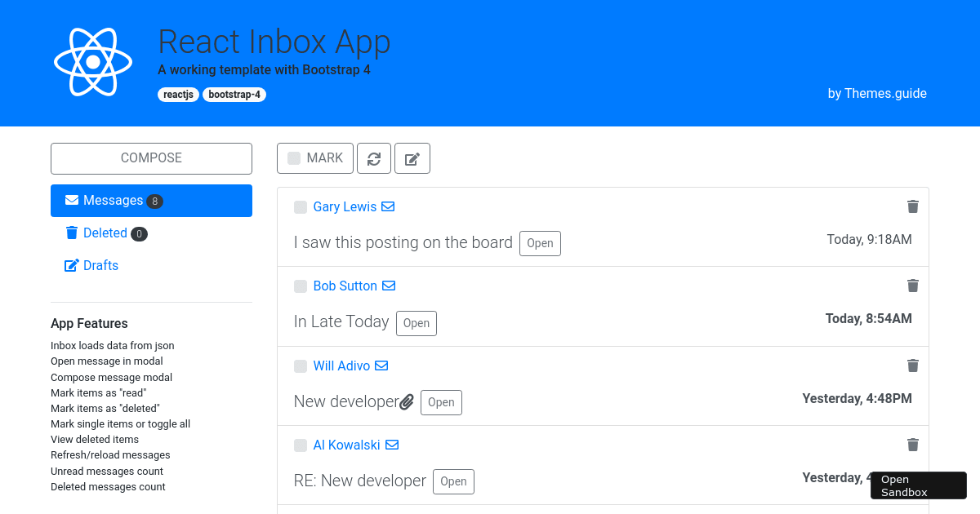Viewport: 980px width, 514px height.
Task: Click the COMPOSE button
Action: coord(151,158)
